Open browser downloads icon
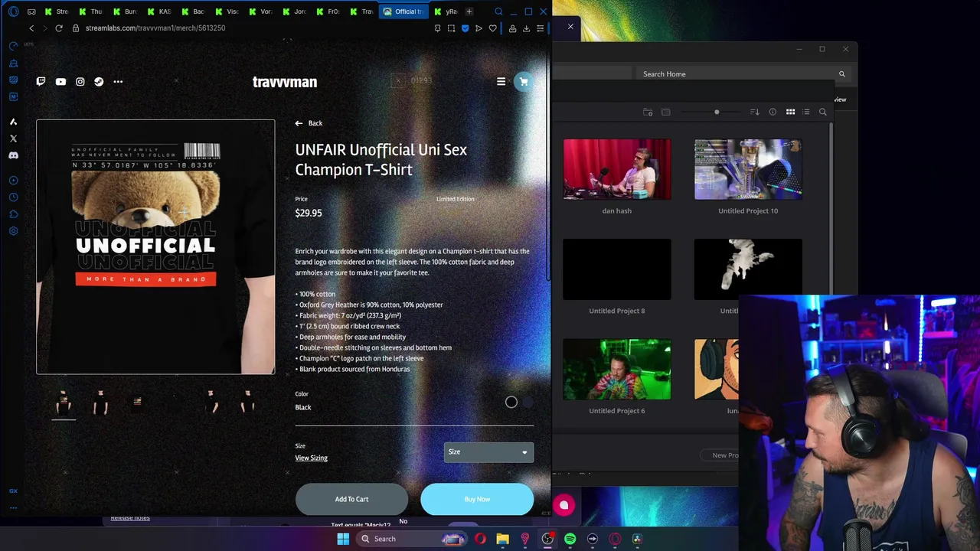This screenshot has width=980, height=551. coord(526,28)
